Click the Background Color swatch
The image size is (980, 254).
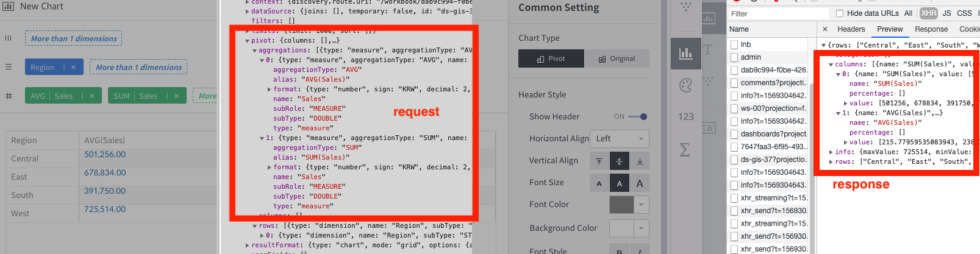click(621, 228)
